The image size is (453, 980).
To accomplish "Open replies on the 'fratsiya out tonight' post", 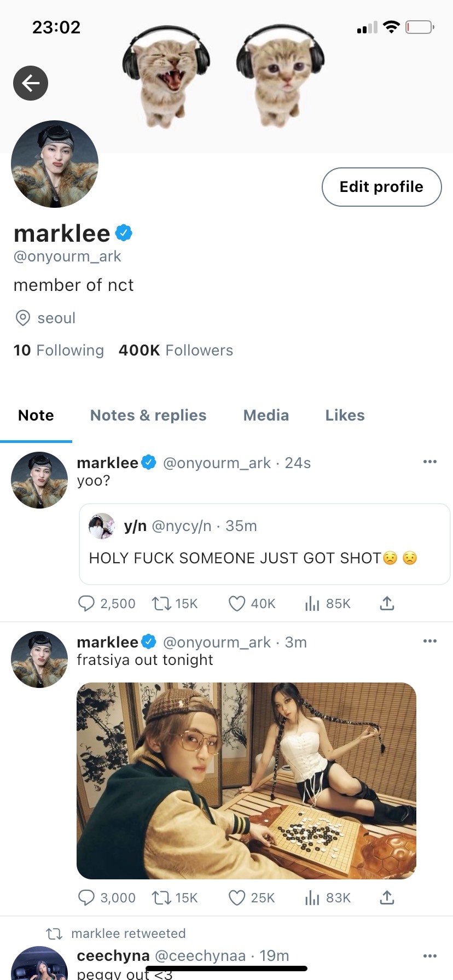I will tap(86, 897).
